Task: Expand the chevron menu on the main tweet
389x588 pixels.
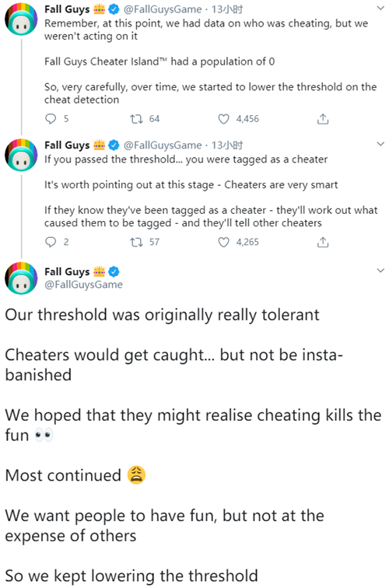Action: [x=380, y=271]
